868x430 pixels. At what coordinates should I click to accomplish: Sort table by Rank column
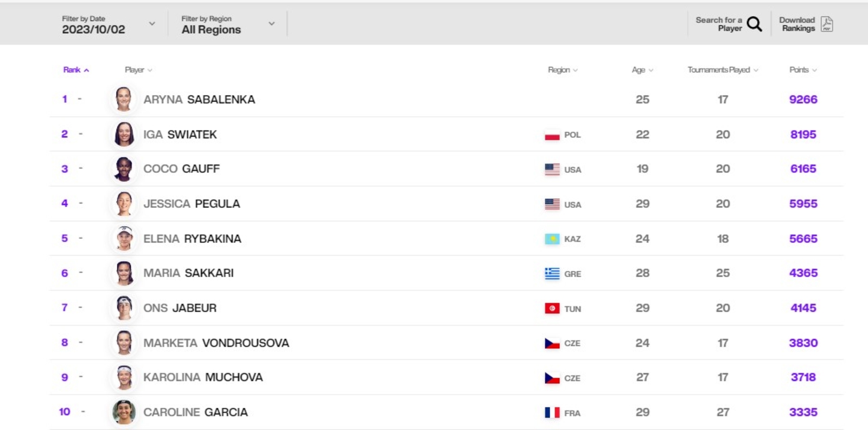point(76,69)
